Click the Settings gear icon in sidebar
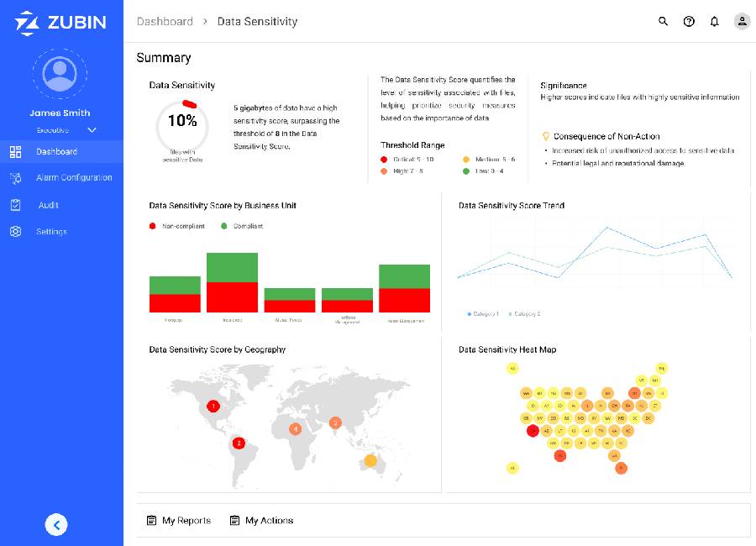756x546 pixels. (x=15, y=232)
